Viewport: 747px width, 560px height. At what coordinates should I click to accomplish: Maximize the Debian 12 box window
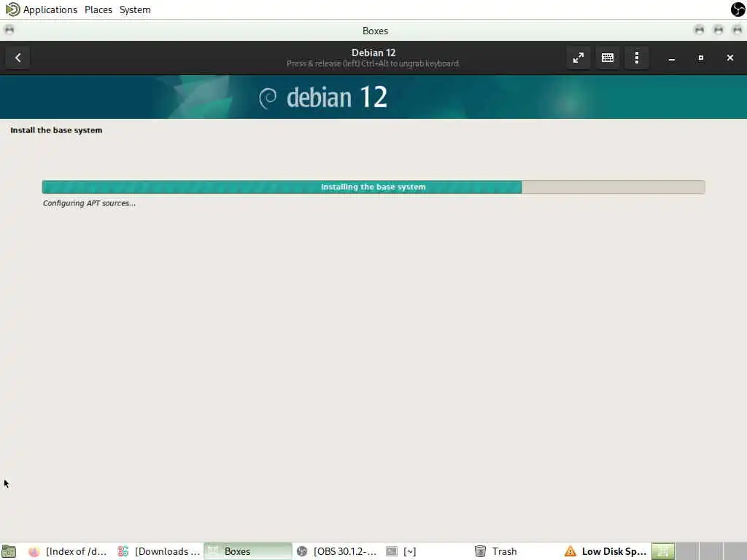(701, 58)
